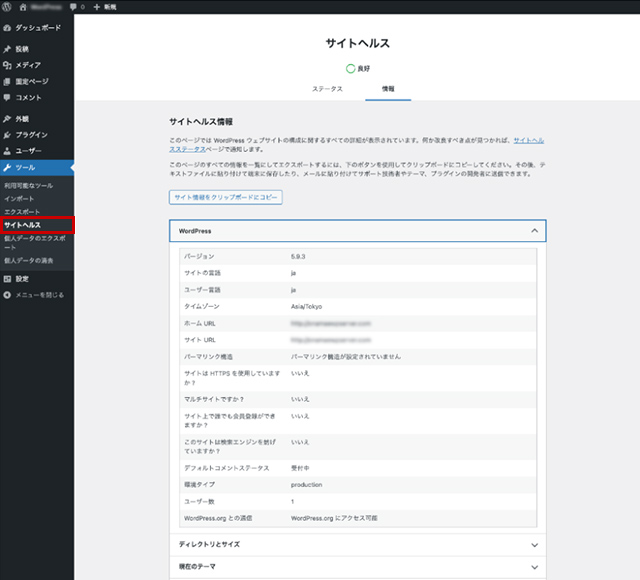This screenshot has width=640, height=580.
Task: Expand 現在のテーマ section
Action: (358, 567)
